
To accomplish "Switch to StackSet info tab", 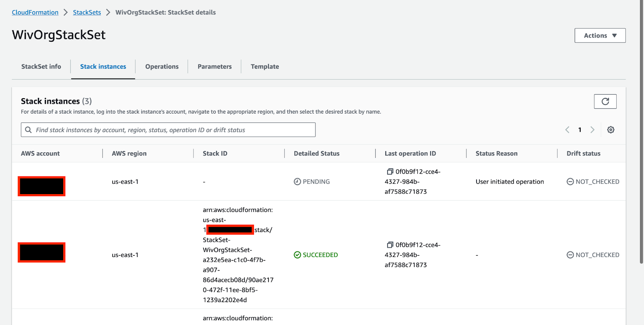I will pos(41,66).
